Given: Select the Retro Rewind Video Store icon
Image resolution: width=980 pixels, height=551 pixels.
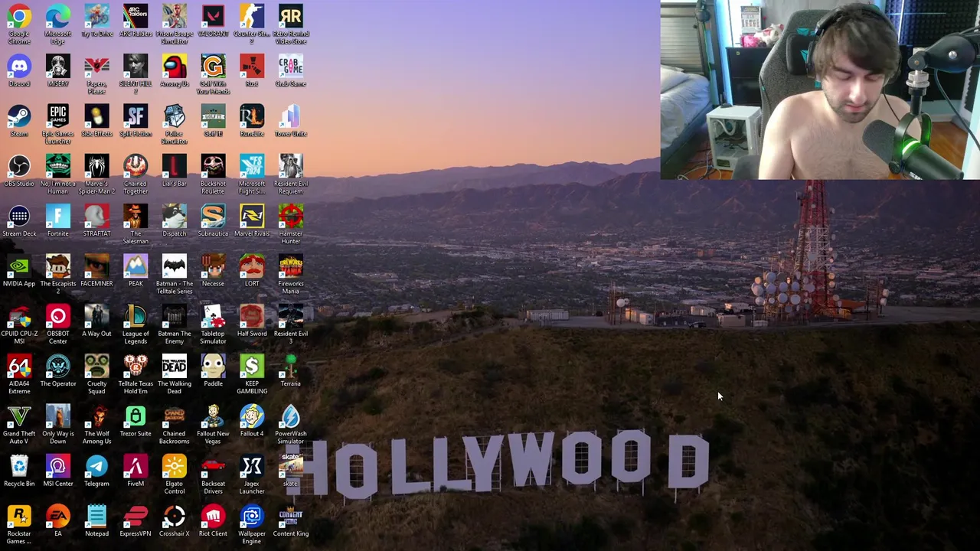Looking at the screenshot, I should coord(291,15).
